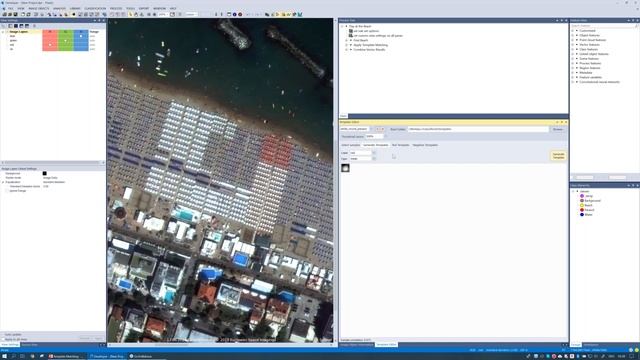
Task: Click the Generate Template button
Action: (558, 156)
